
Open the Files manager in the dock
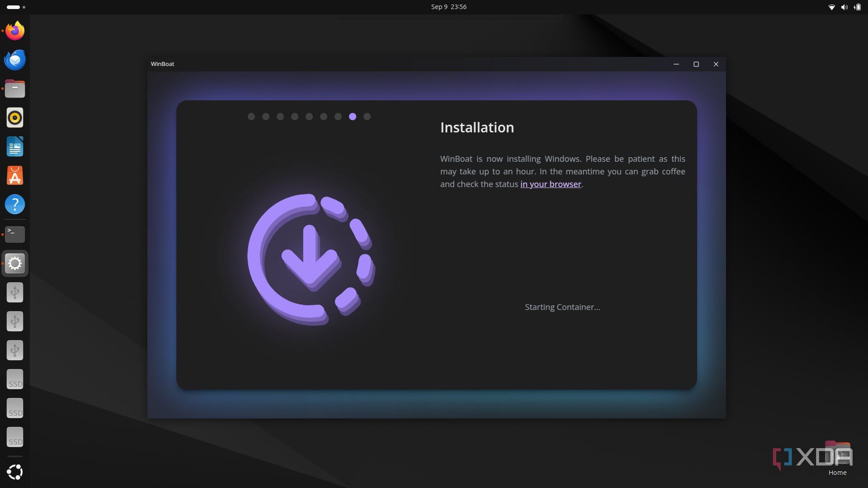(15, 89)
